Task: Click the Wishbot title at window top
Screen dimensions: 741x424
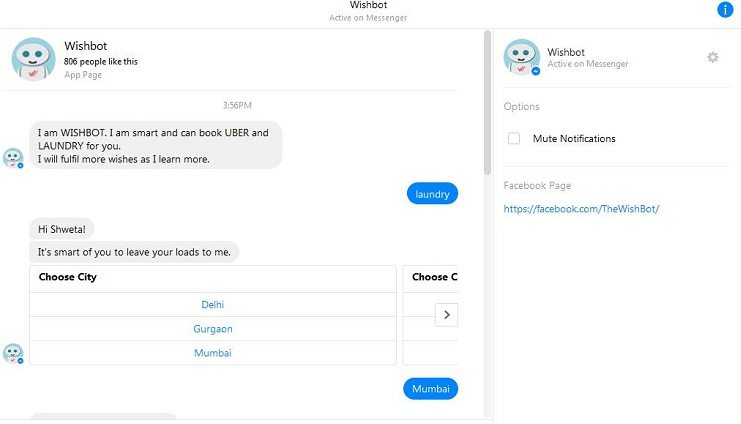Action: (x=369, y=5)
